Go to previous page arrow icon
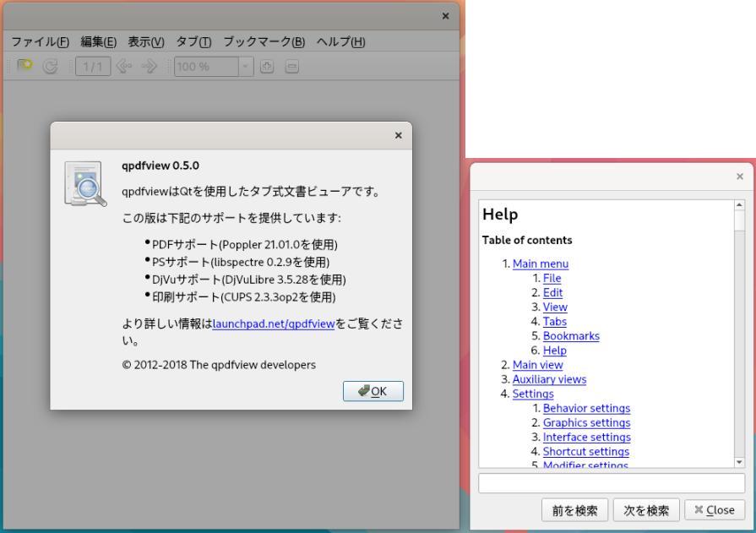This screenshot has width=756, height=533. (x=124, y=66)
